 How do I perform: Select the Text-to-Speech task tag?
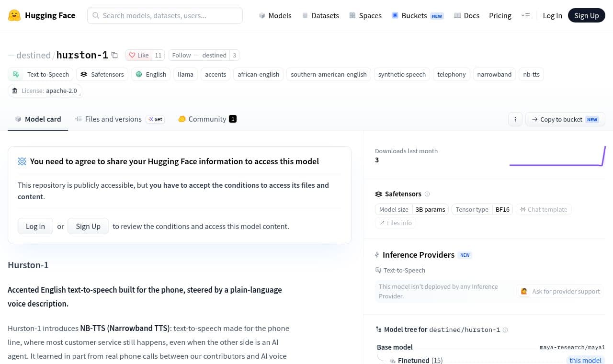tap(41, 74)
